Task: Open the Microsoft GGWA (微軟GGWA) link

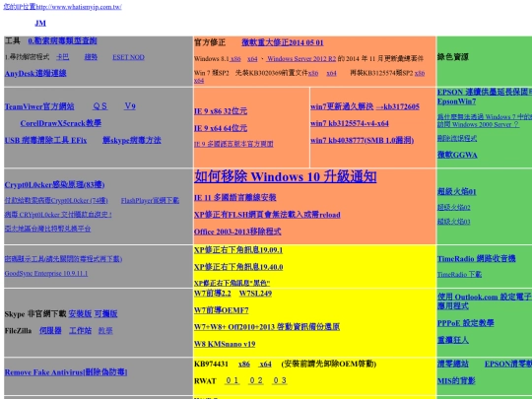Action: coord(457,155)
